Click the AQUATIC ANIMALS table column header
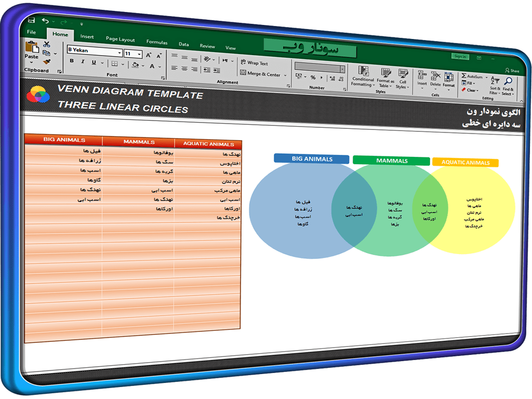 (208, 144)
